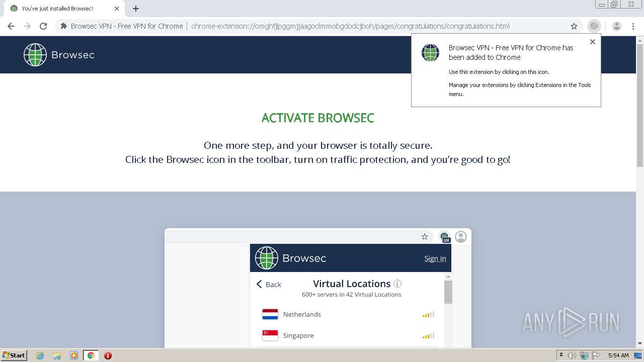Close the 'You've just installed Browsec!' tab
The height and width of the screenshot is (362, 644).
pos(117,9)
